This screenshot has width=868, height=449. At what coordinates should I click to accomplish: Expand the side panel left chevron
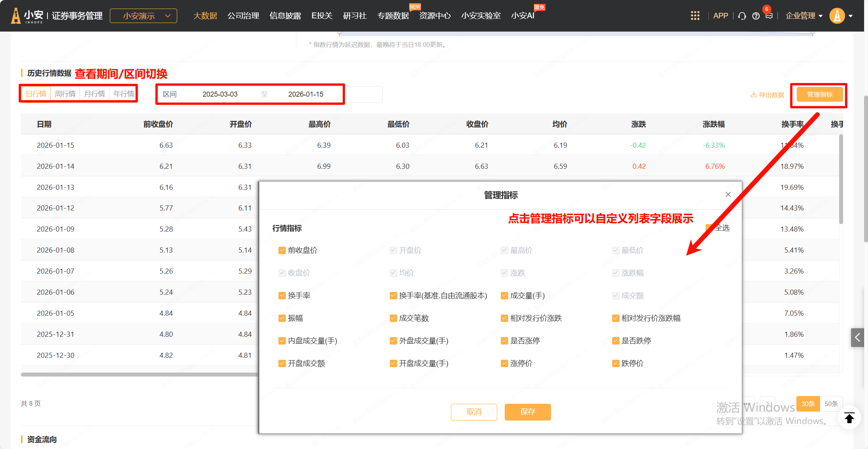857,338
